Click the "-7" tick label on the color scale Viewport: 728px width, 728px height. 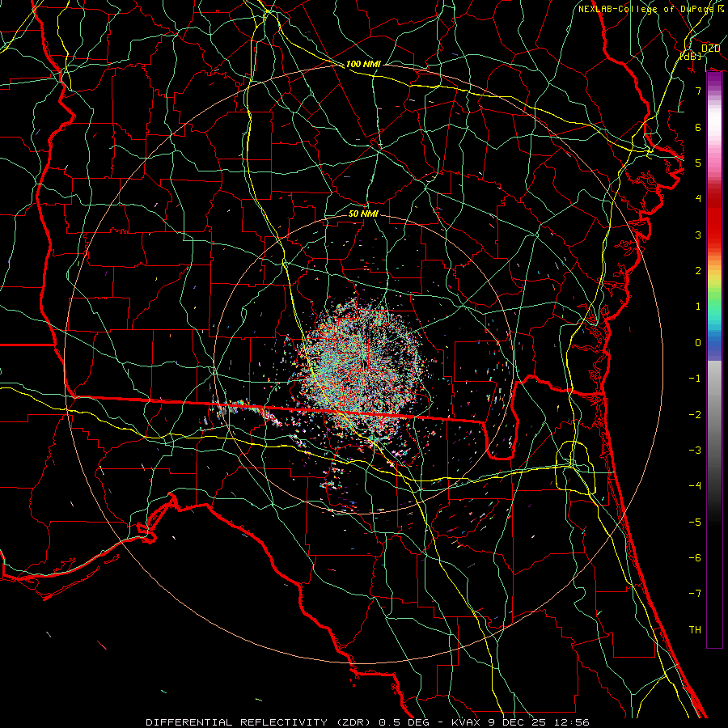(x=695, y=594)
